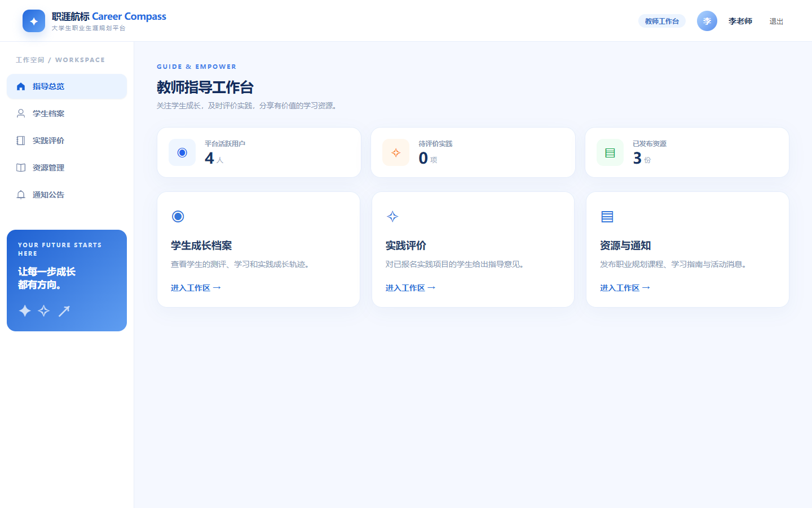Click the 教师工作台 badge in header
The height and width of the screenshot is (508, 812).
[662, 21]
